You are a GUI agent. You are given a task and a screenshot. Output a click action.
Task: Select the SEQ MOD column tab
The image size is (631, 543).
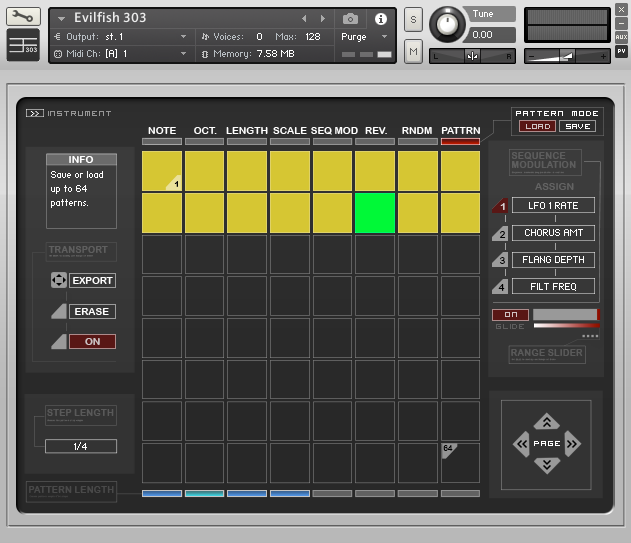333,131
